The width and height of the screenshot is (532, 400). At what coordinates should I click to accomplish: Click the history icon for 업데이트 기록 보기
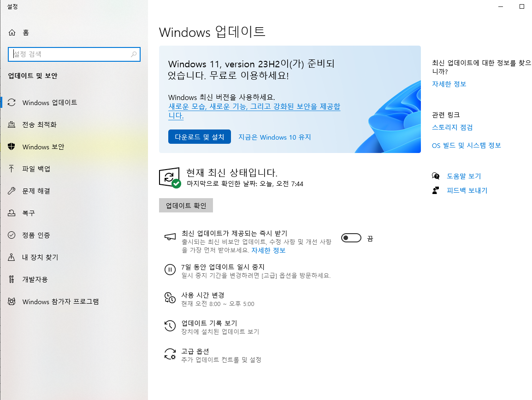(170, 326)
